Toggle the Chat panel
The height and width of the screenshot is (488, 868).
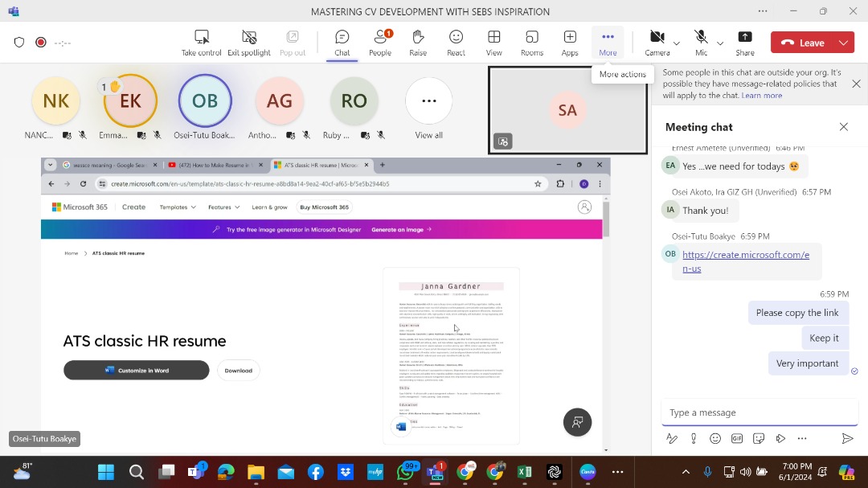click(342, 38)
